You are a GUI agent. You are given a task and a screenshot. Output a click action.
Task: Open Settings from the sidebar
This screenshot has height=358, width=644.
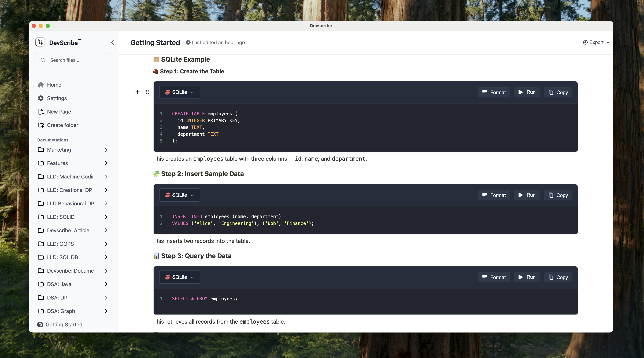[x=57, y=98]
